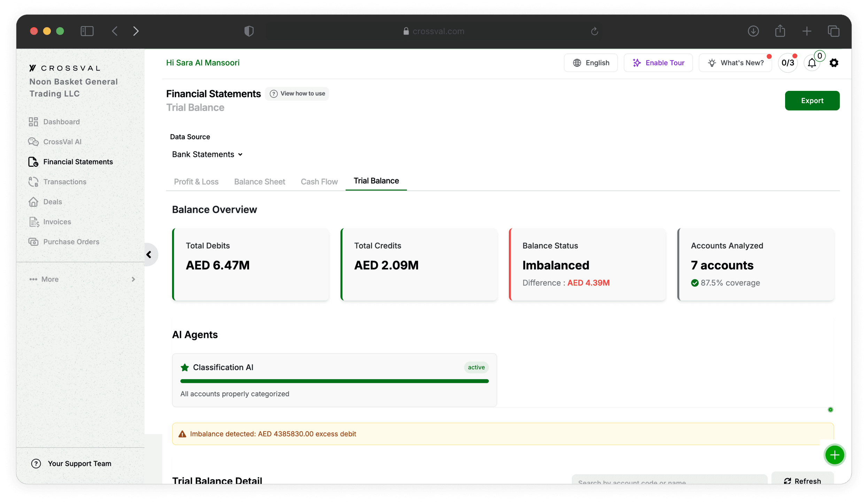Click the Classification AI progress bar
868x502 pixels.
[334, 382]
